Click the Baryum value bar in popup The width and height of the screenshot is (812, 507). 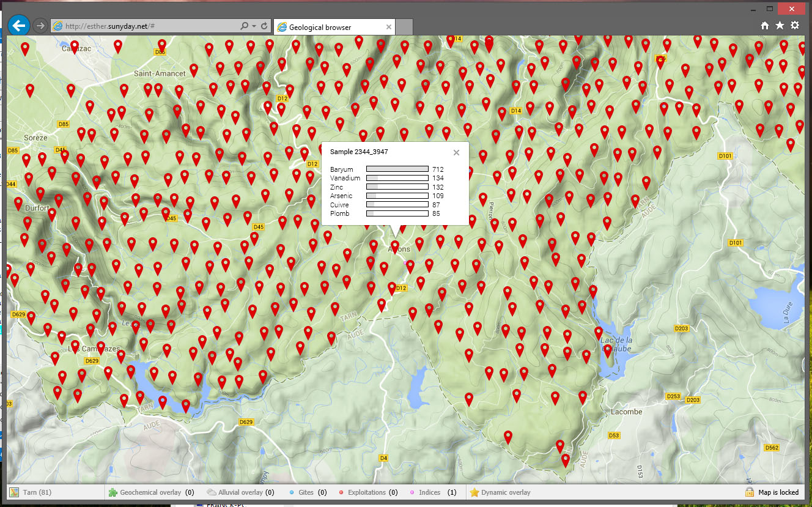click(397, 169)
